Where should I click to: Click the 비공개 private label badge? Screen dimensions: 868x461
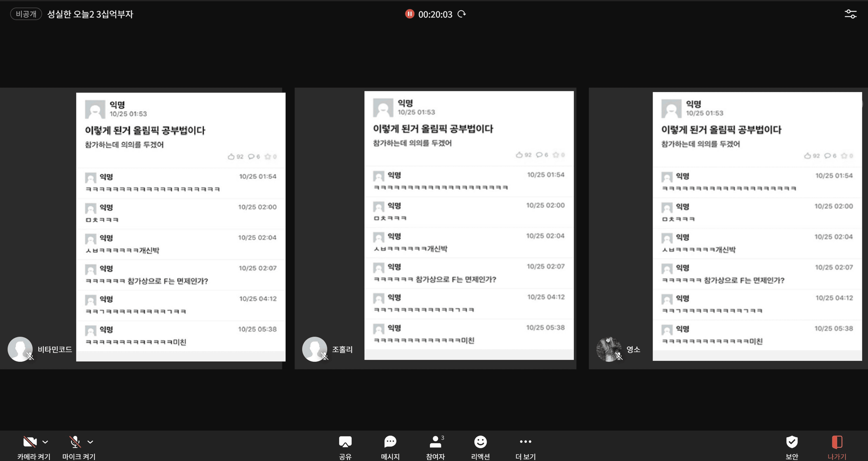click(26, 14)
